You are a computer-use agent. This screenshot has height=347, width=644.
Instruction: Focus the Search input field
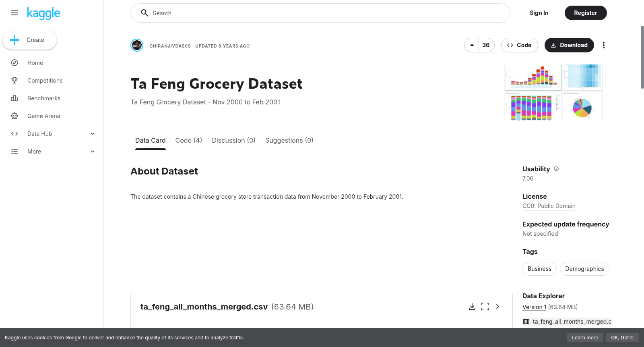[320, 13]
